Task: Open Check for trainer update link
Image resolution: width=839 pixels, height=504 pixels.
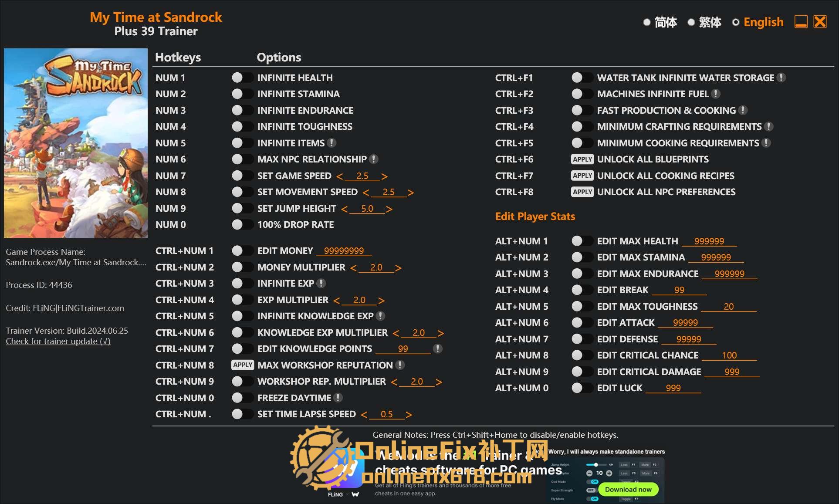Action: 58,341
